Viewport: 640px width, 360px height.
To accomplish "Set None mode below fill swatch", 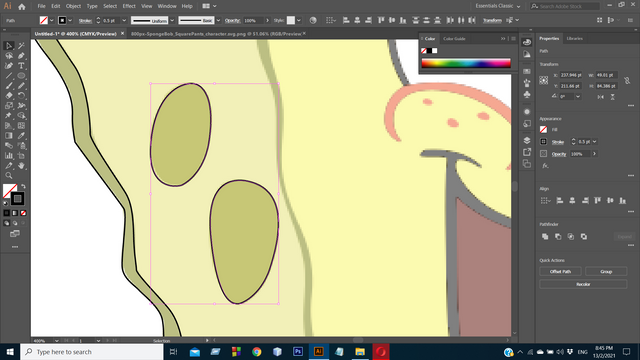I will pyautogui.click(x=23, y=213).
